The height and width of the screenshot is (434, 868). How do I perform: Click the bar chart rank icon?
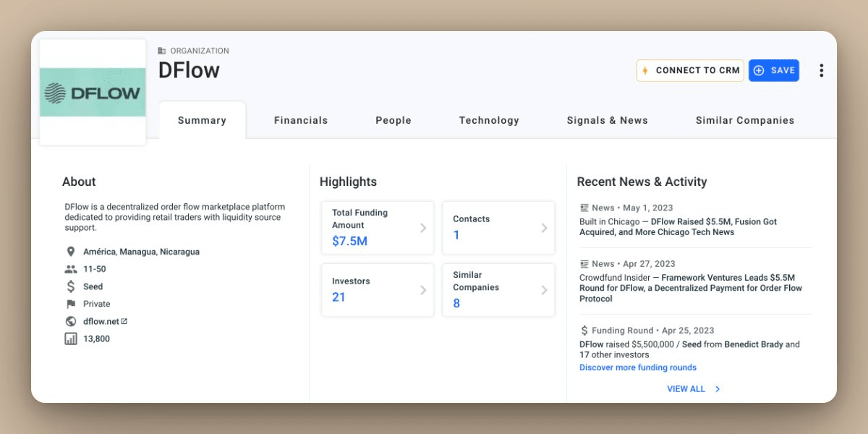point(70,339)
